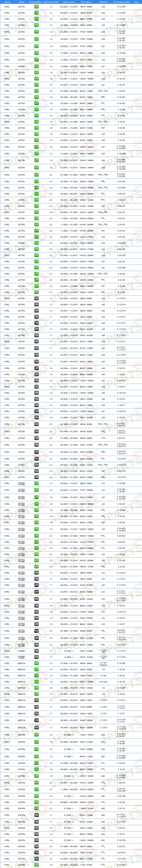Viewport: 142px width, 868px height.
Task: Click the Lata produkcji column header
Action: 69,2
